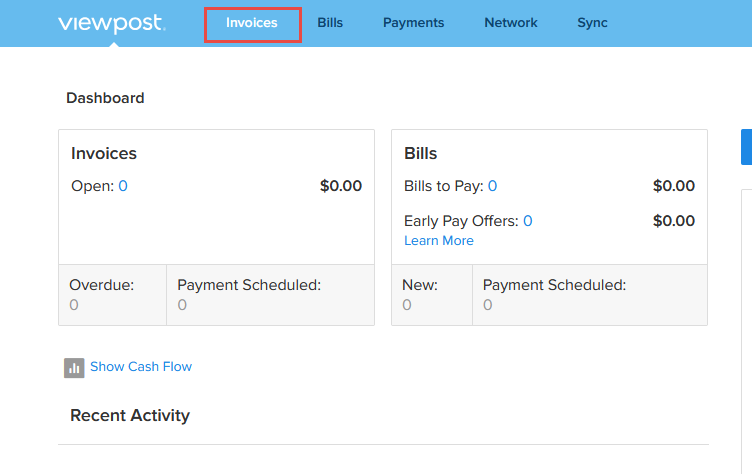Screen dimensions: 752x474
Task: Switch to the Network tab
Action: 511,23
